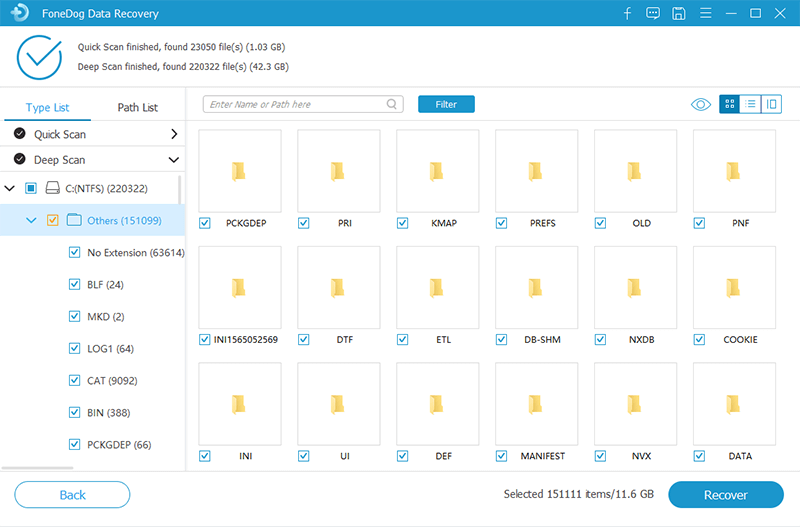Click the Back button

(x=72, y=495)
